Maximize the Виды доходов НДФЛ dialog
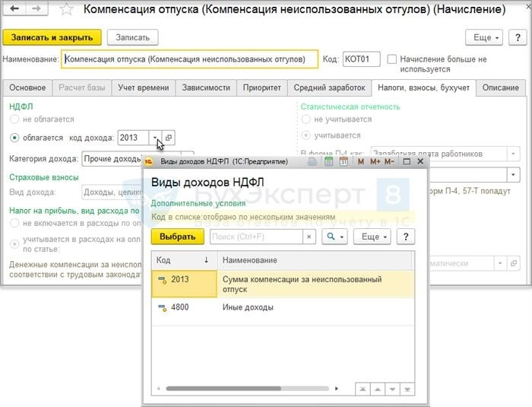532x407 pixels. point(407,161)
